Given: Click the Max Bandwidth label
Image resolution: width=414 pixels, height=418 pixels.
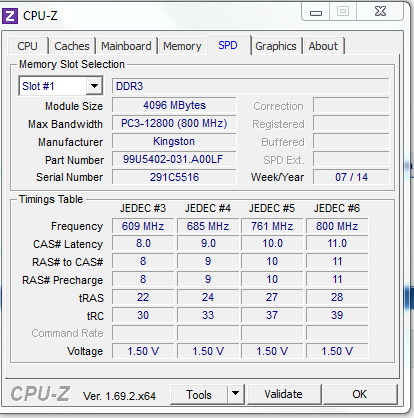Looking at the screenshot, I should click(x=65, y=124).
